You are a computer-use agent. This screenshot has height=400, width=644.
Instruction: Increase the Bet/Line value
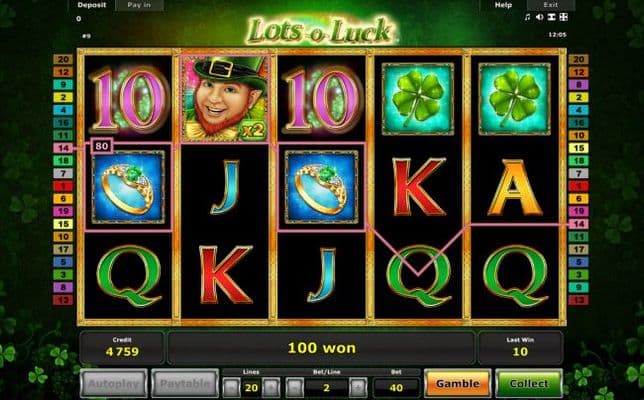[x=358, y=387]
